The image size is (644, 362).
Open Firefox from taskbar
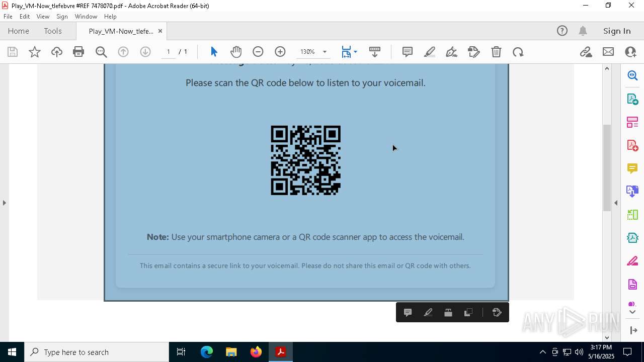coord(256,352)
